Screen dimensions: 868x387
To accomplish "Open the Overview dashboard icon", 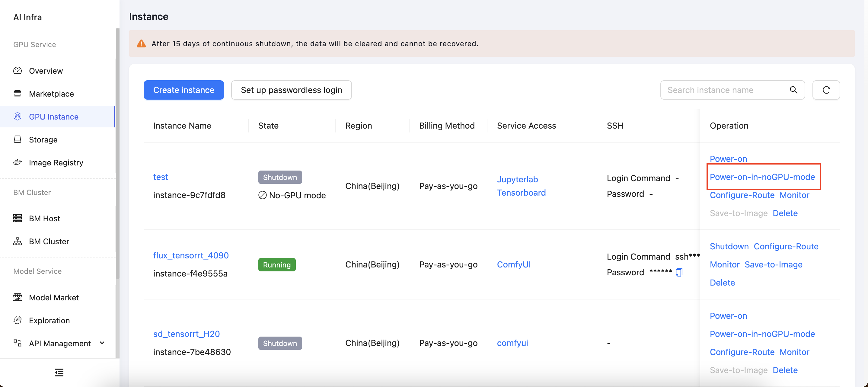I will pyautogui.click(x=18, y=70).
